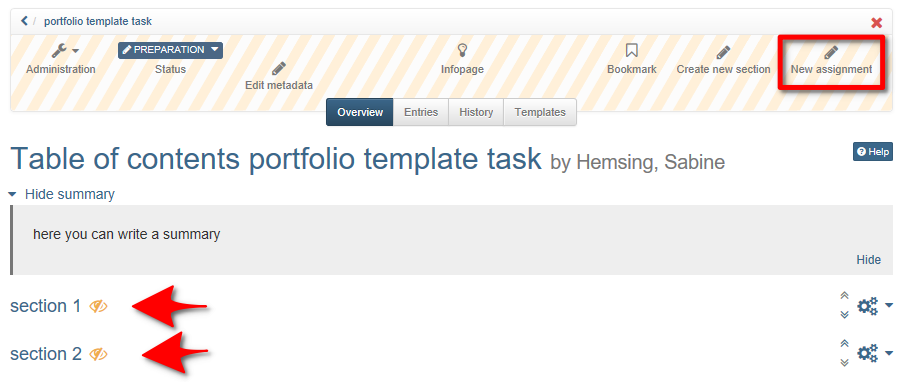Toggle section 1 visibility eye icon

pos(98,306)
